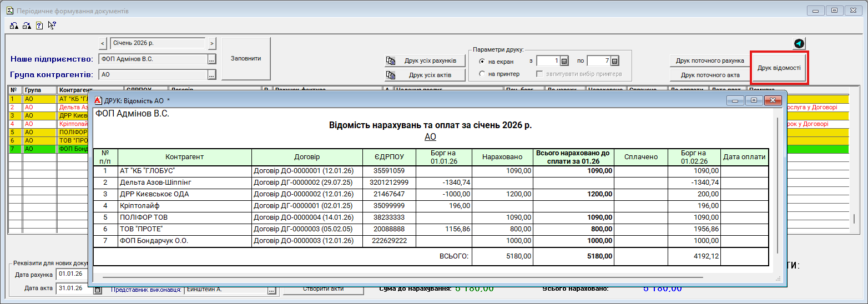
Task: Open the Представник виконавця selection list
Action: point(271,290)
